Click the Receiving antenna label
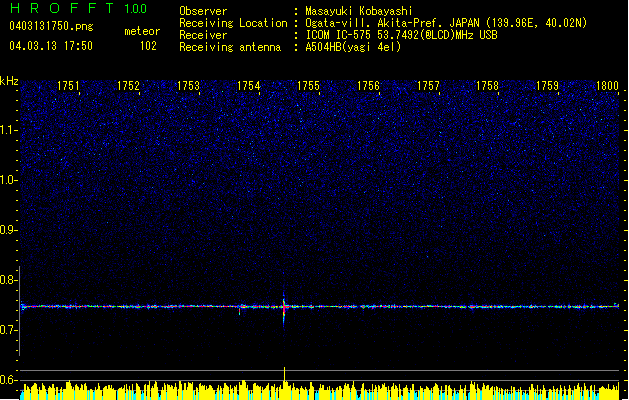This screenshot has width=629, height=400. [x=230, y=47]
